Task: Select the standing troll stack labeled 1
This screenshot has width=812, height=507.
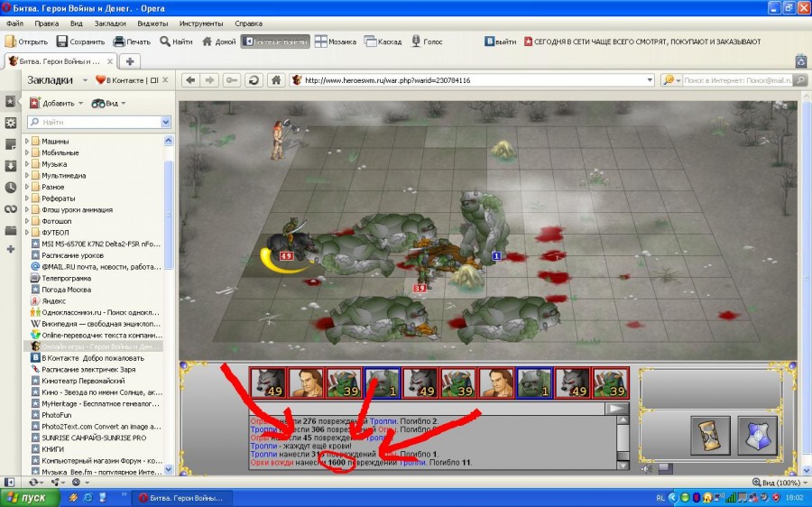Action: point(483,224)
